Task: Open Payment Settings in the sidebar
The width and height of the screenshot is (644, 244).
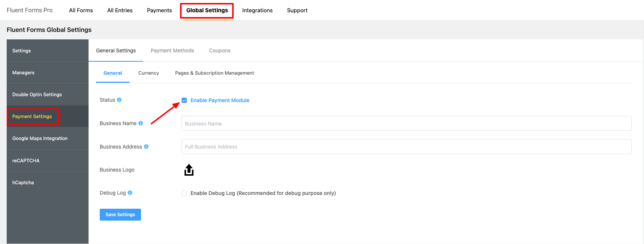Action: (48, 116)
